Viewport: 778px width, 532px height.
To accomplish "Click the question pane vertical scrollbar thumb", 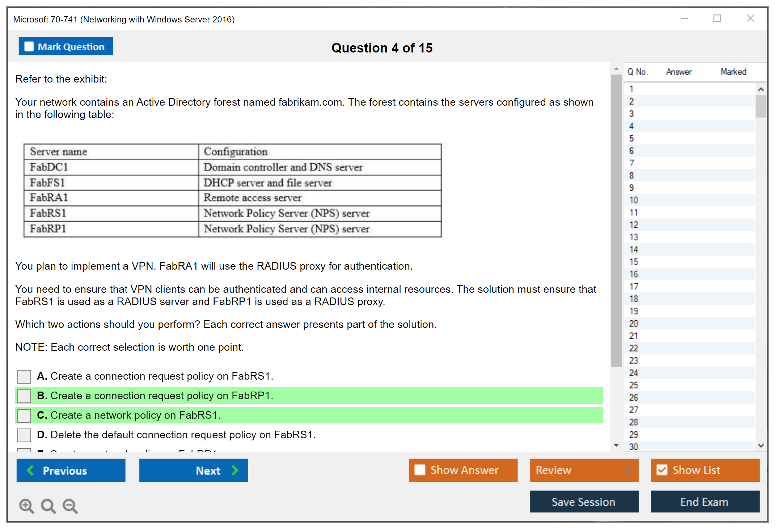I will [616, 221].
